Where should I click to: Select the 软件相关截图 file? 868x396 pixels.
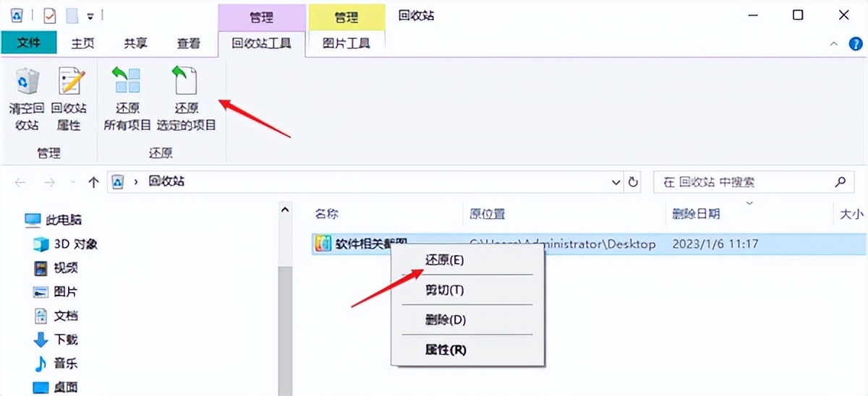(x=588, y=244)
